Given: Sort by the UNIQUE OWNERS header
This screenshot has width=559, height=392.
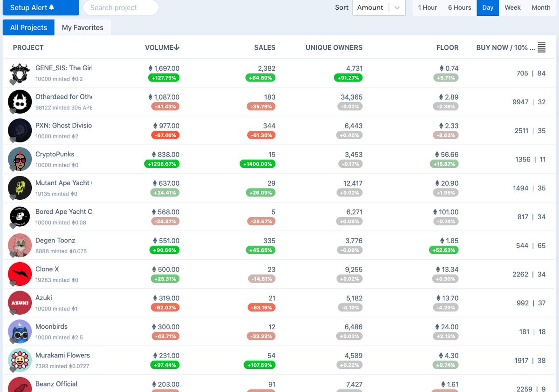Looking at the screenshot, I should [334, 47].
